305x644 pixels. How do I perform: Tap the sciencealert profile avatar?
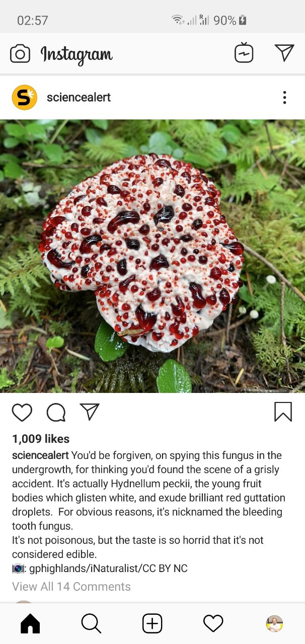[25, 97]
